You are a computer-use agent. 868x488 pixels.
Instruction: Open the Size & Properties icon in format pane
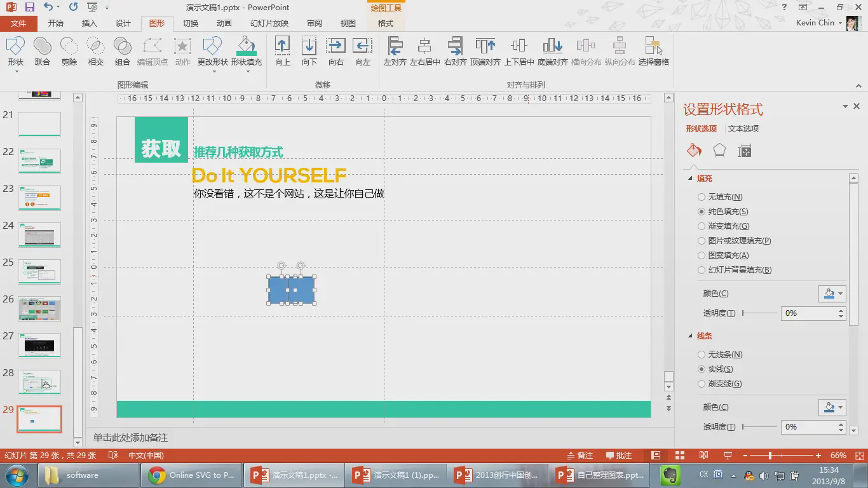(x=744, y=151)
